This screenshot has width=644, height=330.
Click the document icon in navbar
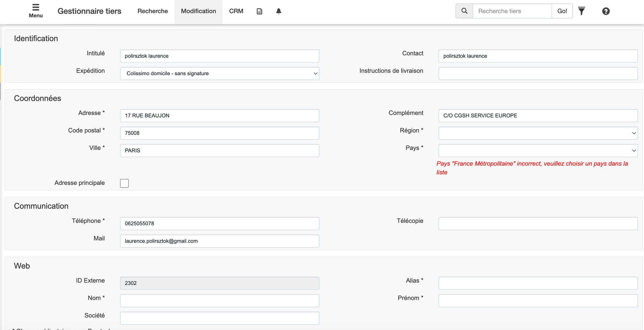(x=259, y=11)
